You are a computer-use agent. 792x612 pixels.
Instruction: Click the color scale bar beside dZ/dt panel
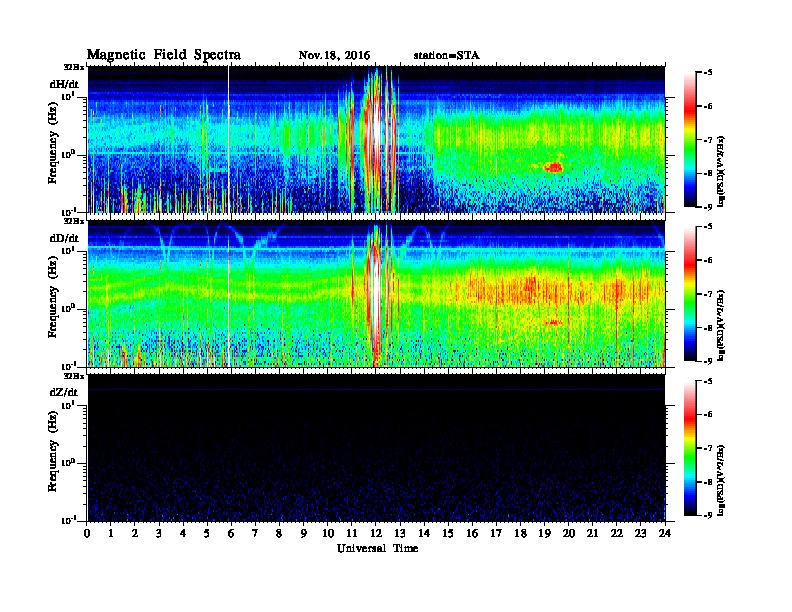[x=690, y=448]
